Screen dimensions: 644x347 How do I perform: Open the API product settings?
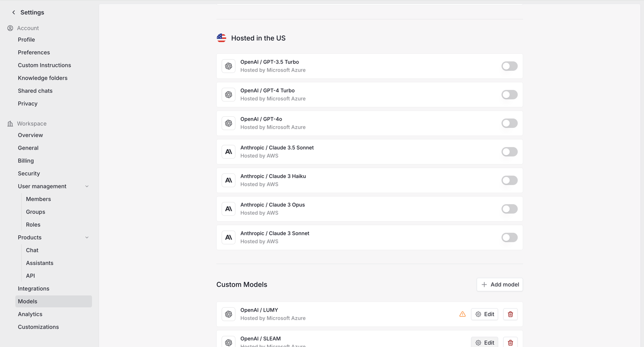point(30,276)
